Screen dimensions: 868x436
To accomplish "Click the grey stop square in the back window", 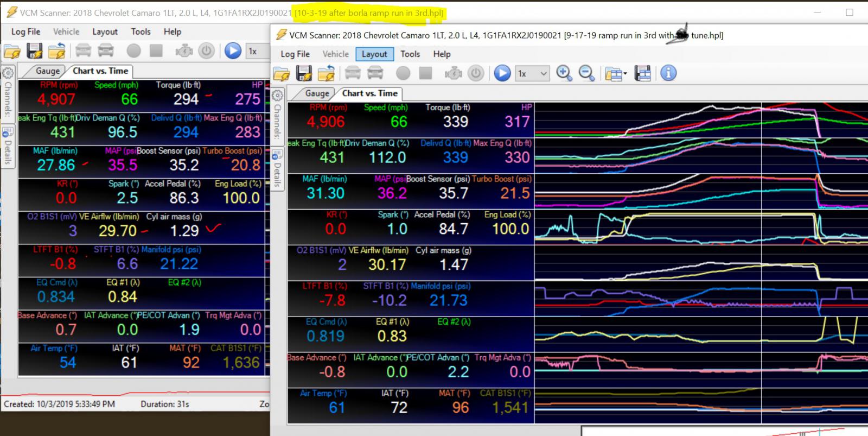I will click(156, 50).
